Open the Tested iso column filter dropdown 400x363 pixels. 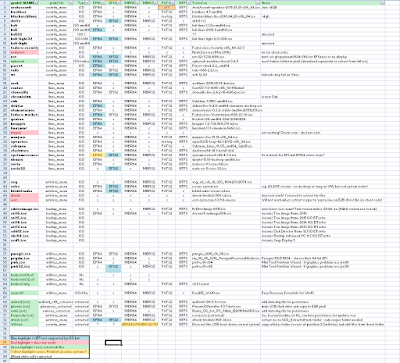click(x=258, y=3)
